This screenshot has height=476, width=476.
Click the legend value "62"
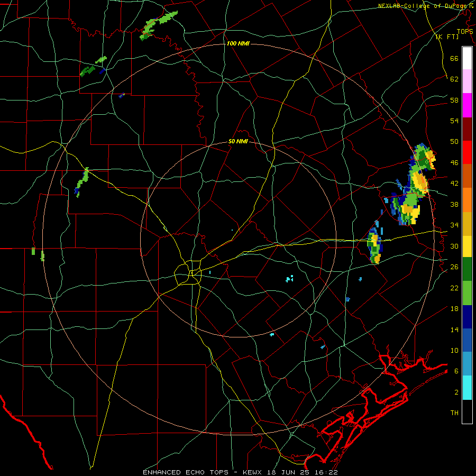[x=454, y=79]
